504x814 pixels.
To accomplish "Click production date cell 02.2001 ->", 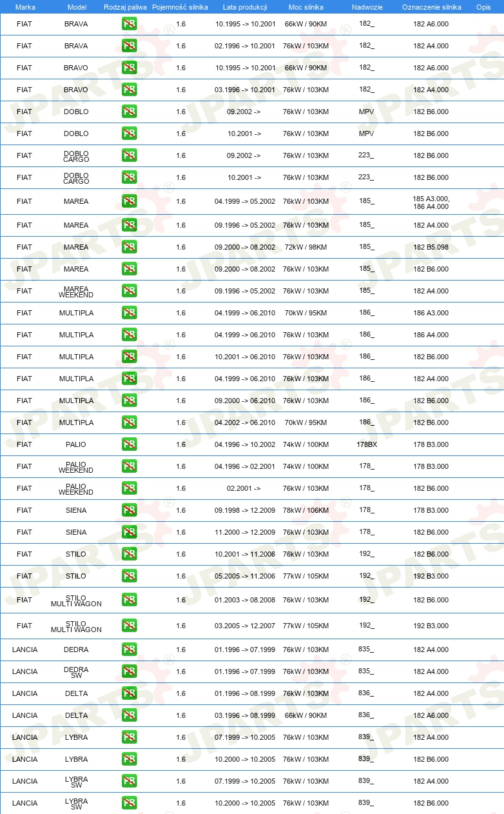I will pyautogui.click(x=244, y=488).
